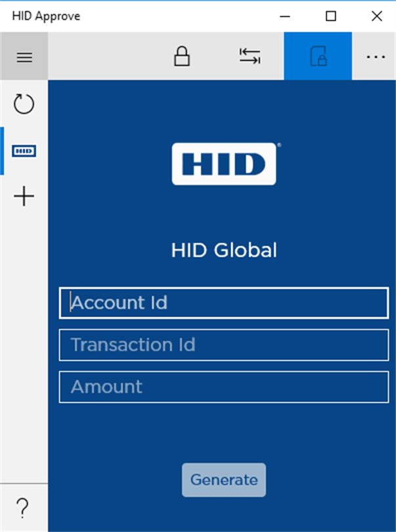This screenshot has height=532, width=396.
Task: Click the Generate button
Action: [224, 480]
